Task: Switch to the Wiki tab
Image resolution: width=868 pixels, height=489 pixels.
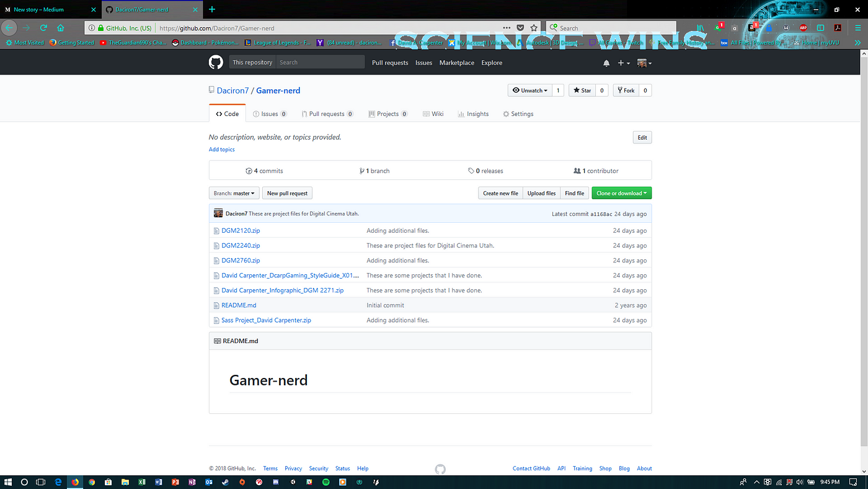Action: click(433, 114)
